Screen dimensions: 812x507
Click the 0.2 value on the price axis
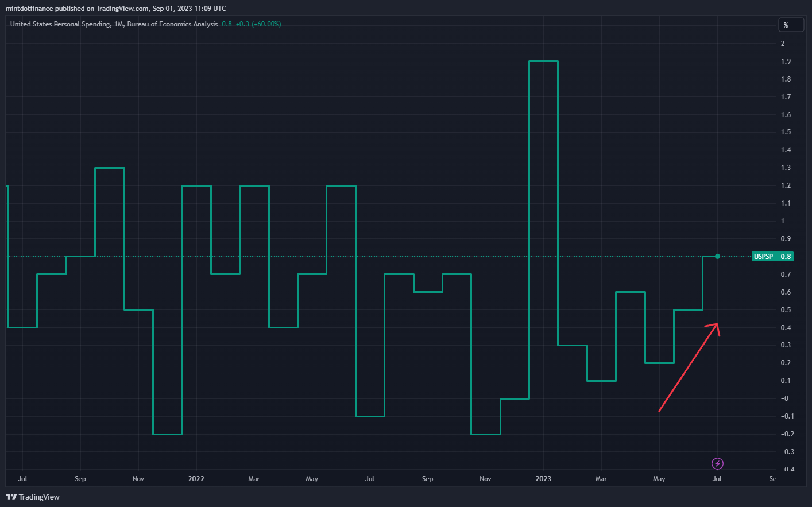(x=786, y=363)
